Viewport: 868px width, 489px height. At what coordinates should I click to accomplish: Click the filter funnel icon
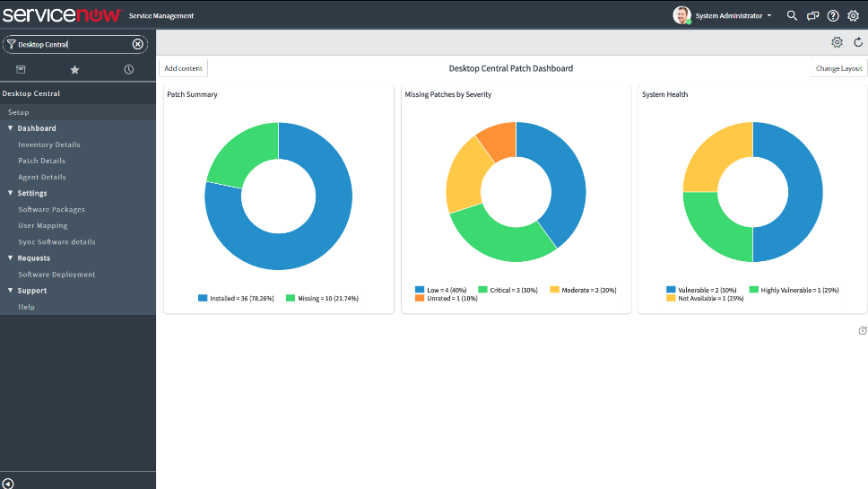pyautogui.click(x=11, y=44)
